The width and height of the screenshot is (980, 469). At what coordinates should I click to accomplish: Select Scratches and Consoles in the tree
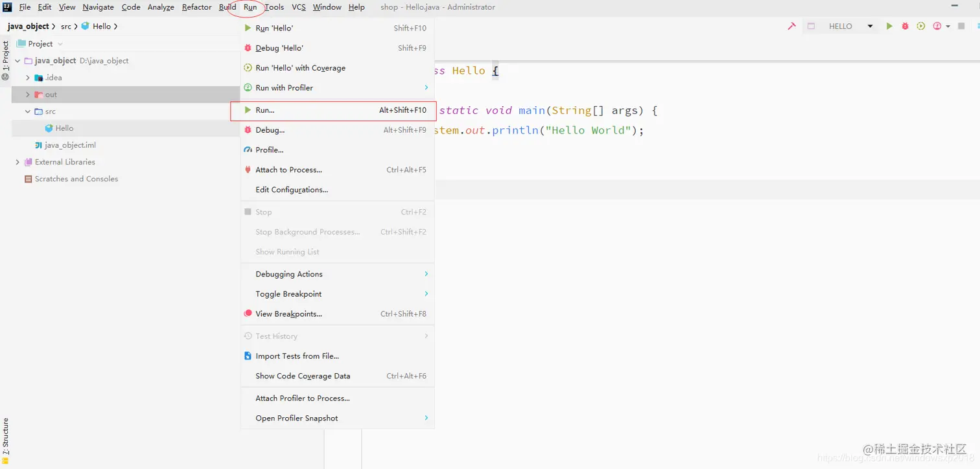(x=76, y=179)
